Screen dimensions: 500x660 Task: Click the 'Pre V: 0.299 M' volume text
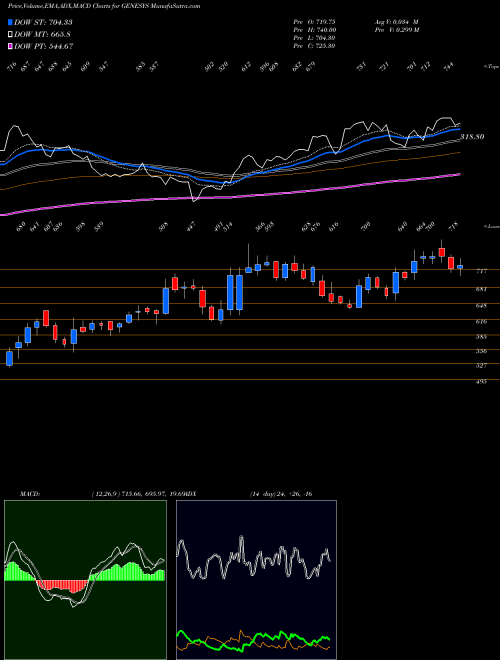pyautogui.click(x=396, y=30)
